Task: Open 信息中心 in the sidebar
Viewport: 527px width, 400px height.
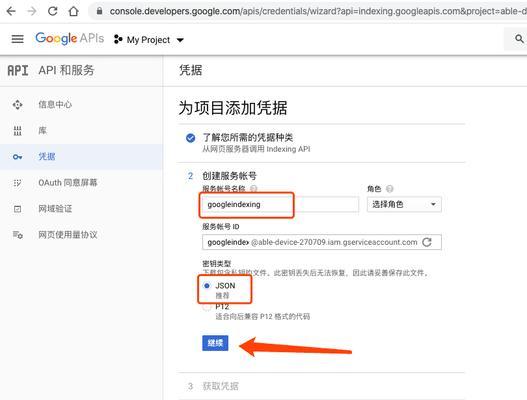Action: tap(55, 105)
